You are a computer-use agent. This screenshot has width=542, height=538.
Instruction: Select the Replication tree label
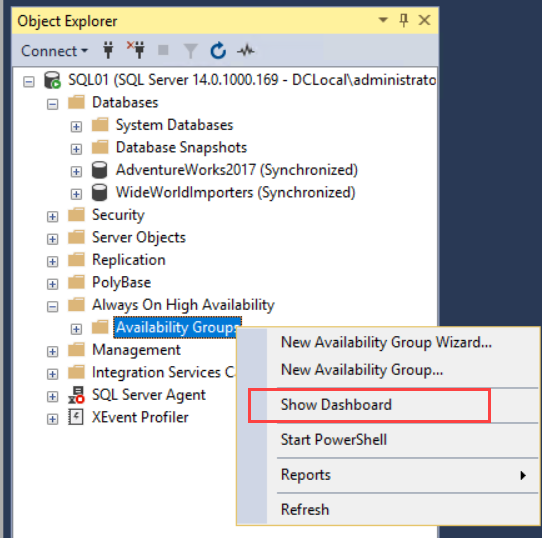[129, 260]
